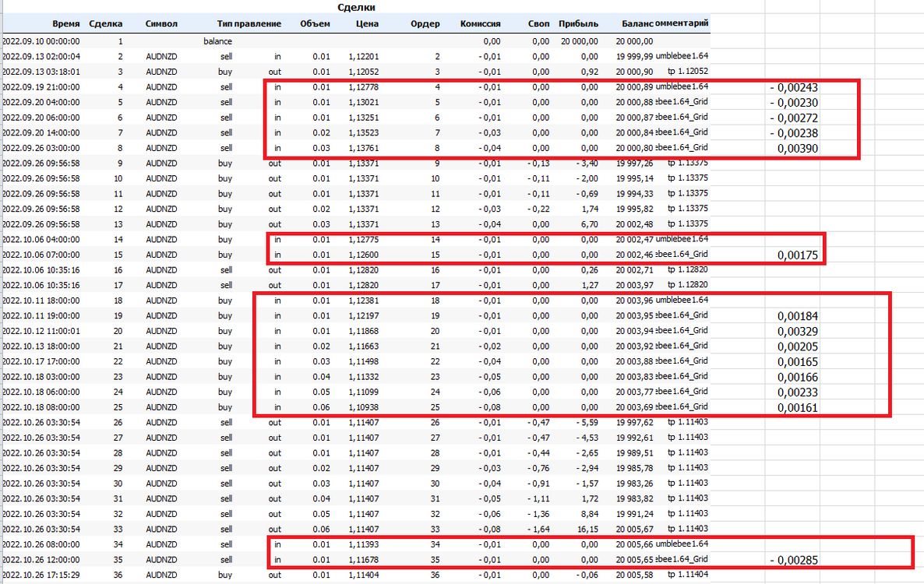Select balance cell 20 005,58
The image size is (924, 584).
click(x=635, y=575)
